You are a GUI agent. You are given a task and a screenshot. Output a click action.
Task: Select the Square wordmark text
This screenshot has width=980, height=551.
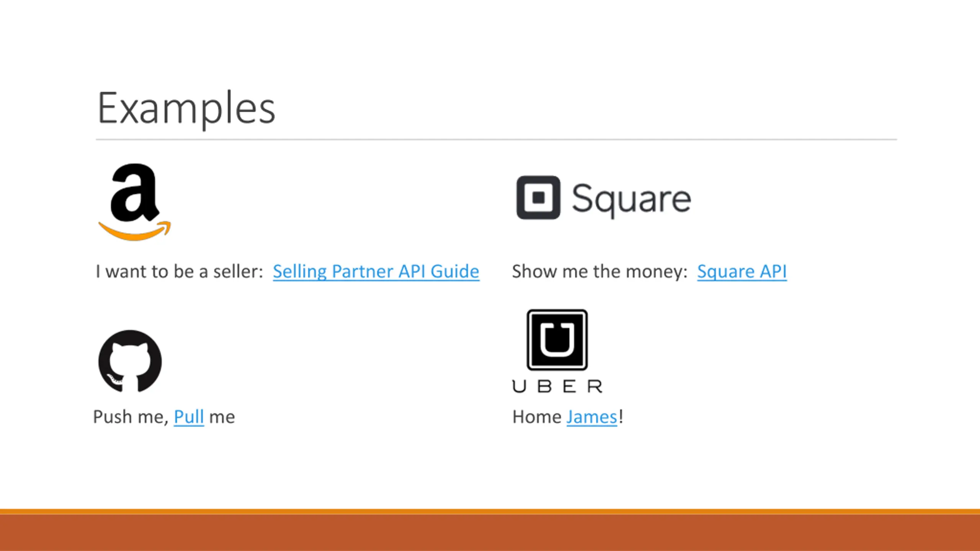632,199
